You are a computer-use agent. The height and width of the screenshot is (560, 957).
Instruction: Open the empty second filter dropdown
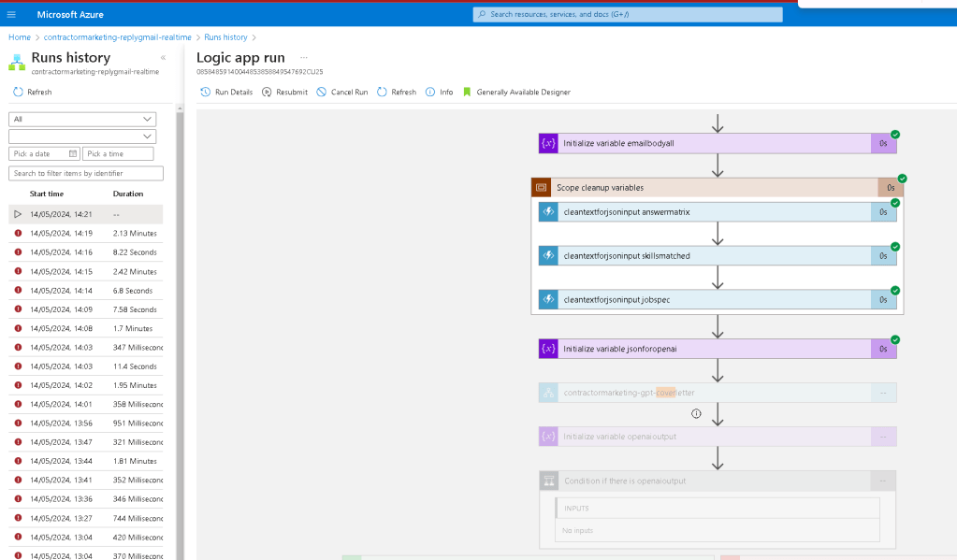coord(82,136)
